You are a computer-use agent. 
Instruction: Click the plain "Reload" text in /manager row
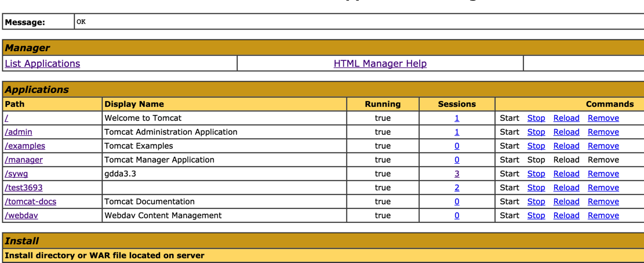(566, 160)
